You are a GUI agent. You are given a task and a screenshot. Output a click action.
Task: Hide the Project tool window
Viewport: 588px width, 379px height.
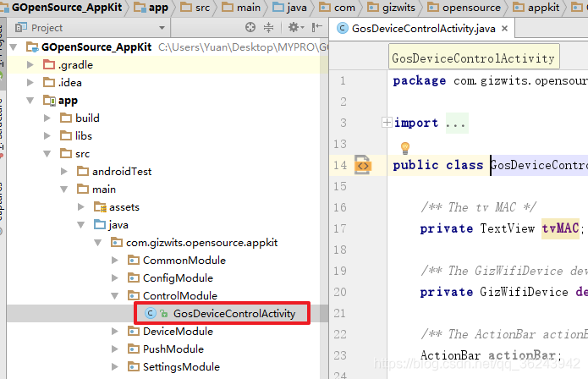[317, 27]
